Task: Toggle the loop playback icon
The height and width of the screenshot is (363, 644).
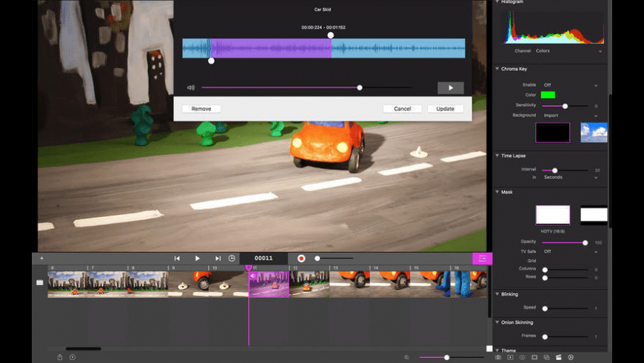Action: tap(232, 259)
